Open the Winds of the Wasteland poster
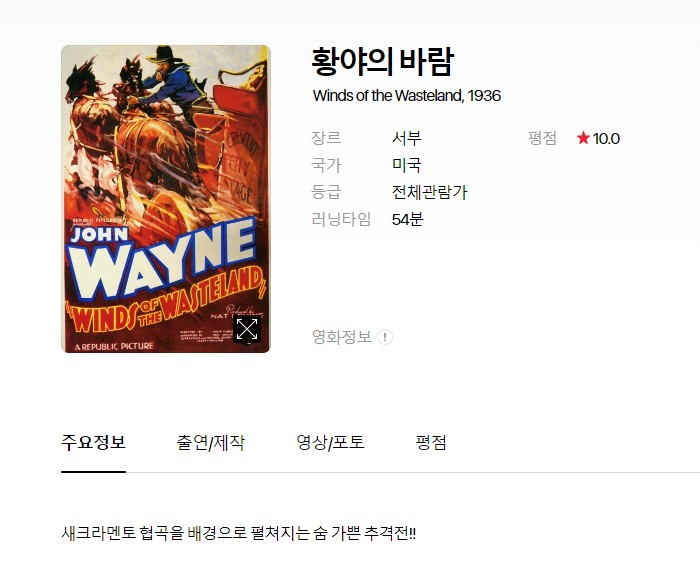This screenshot has width=700, height=585. tap(166, 199)
